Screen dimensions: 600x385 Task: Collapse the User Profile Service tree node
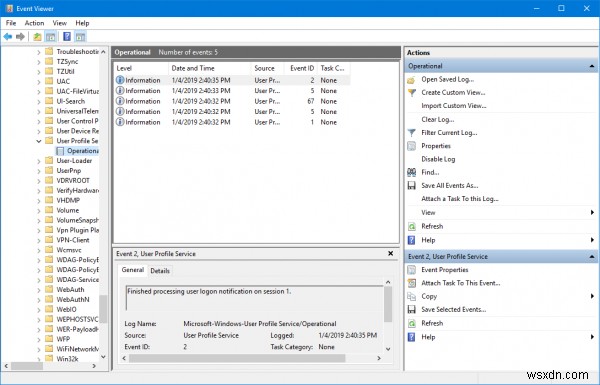click(39, 141)
